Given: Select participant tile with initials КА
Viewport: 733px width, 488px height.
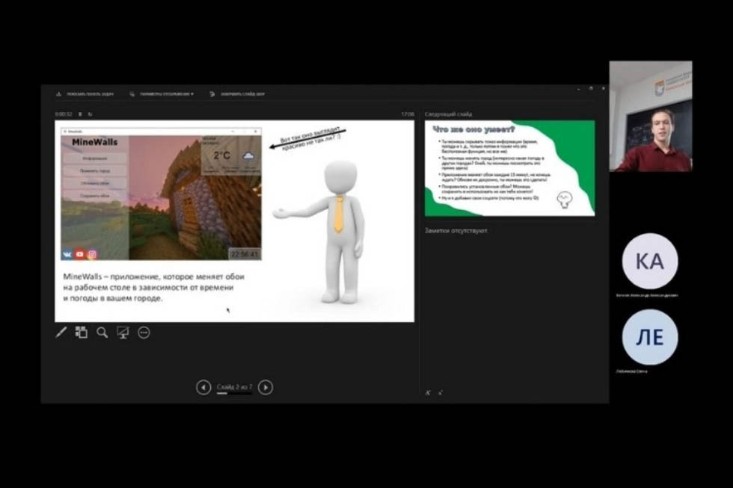Looking at the screenshot, I should click(650, 261).
